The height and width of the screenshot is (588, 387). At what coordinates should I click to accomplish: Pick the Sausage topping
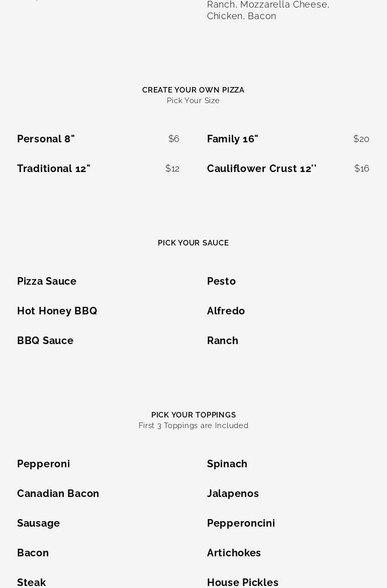38,523
